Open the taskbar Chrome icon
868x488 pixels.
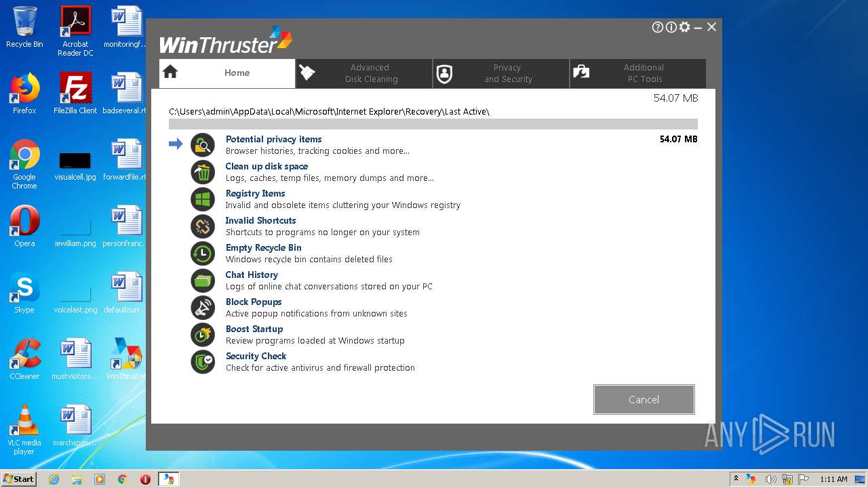tap(123, 479)
